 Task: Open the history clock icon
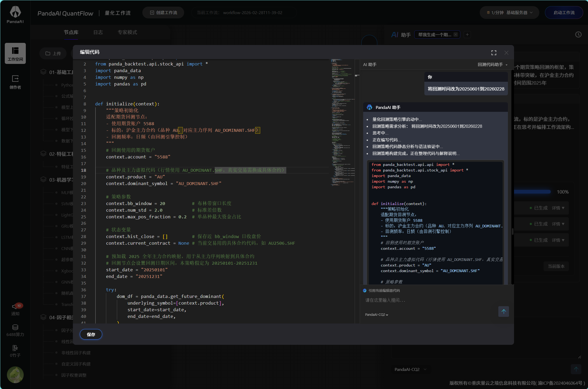(578, 34)
